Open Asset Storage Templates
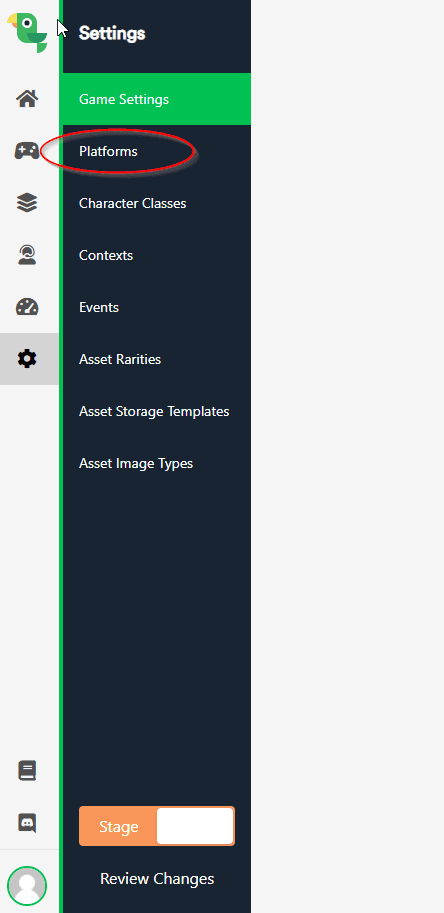444x913 pixels. click(x=154, y=411)
